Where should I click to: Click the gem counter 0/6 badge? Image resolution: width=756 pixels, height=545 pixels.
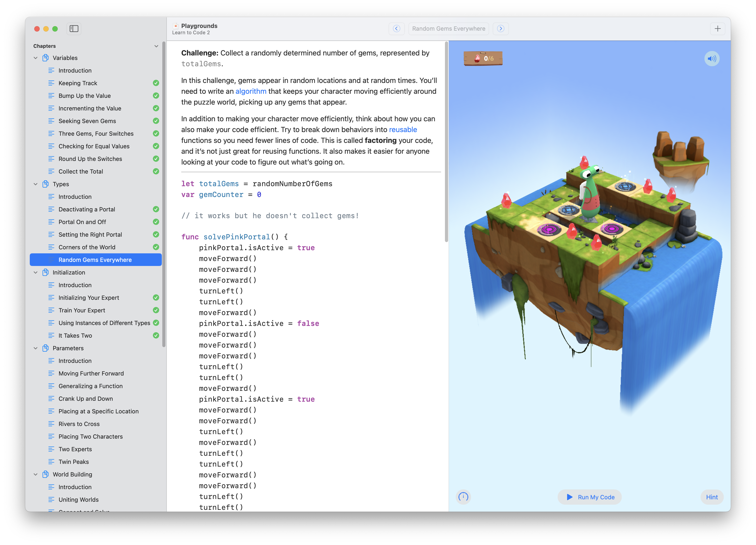click(x=483, y=58)
